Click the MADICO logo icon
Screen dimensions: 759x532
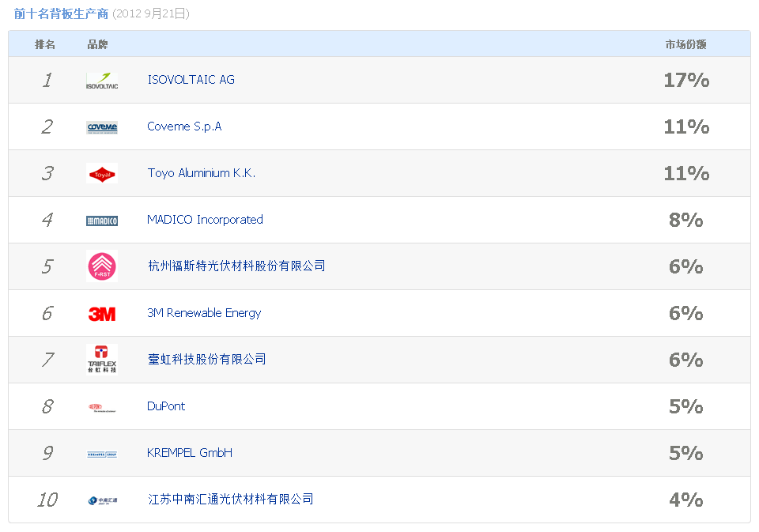click(x=102, y=221)
